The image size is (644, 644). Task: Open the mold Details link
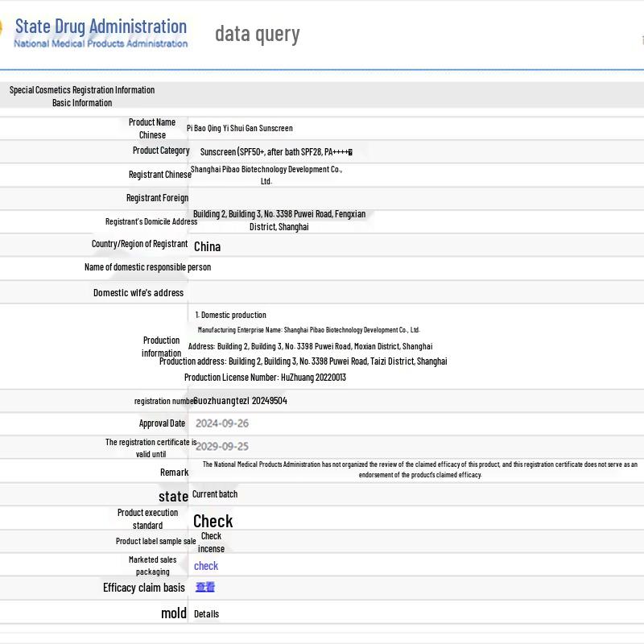206,613
